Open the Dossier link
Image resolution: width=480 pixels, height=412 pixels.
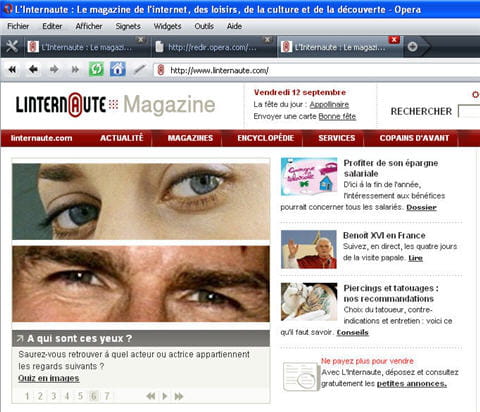tap(421, 207)
